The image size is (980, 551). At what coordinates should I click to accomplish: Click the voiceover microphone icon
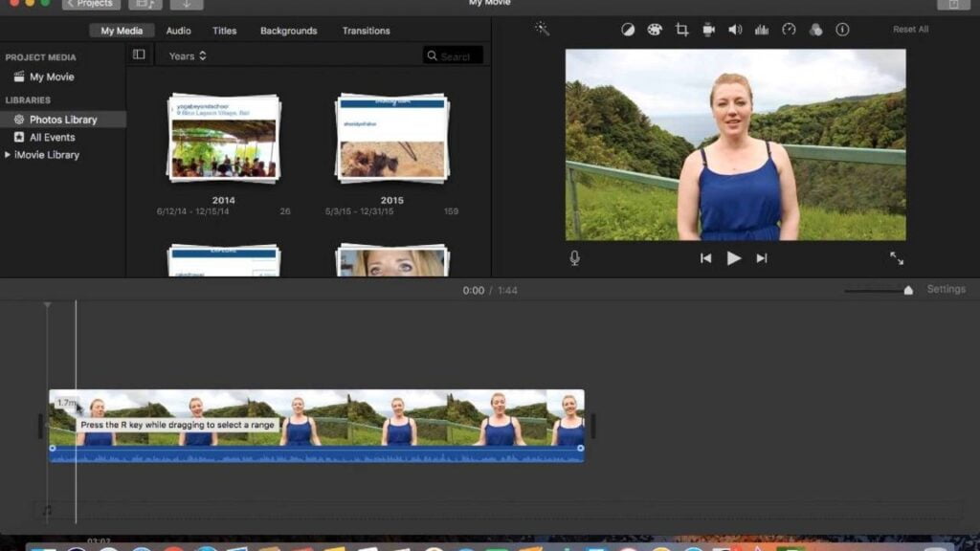click(574, 258)
